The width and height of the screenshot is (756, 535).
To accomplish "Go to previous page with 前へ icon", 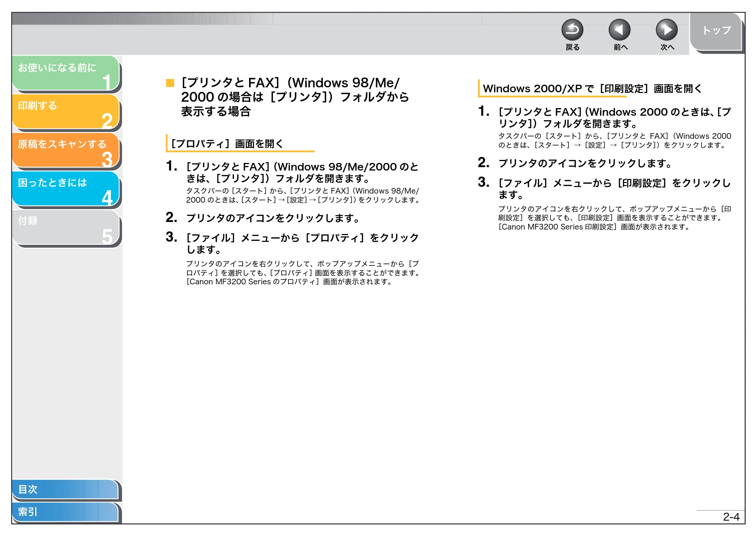I will [619, 30].
